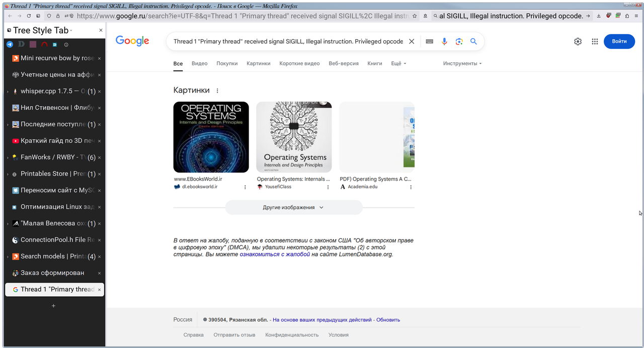Reload the page with the refresh icon
644x348 pixels.
29,16
